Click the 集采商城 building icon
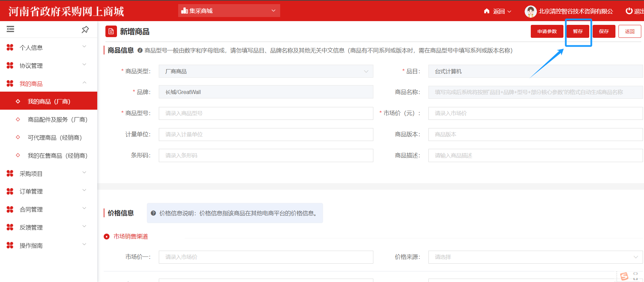 point(185,11)
